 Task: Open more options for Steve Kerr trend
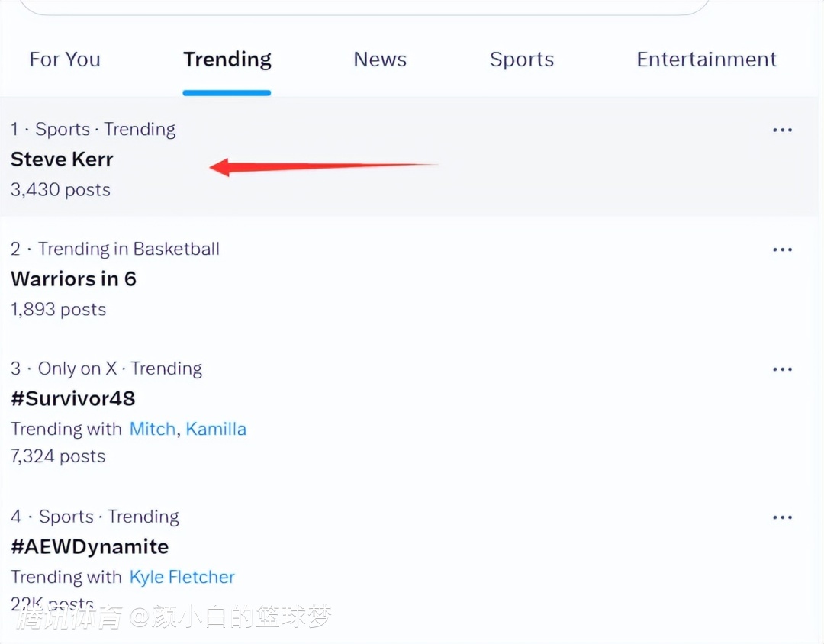782,130
